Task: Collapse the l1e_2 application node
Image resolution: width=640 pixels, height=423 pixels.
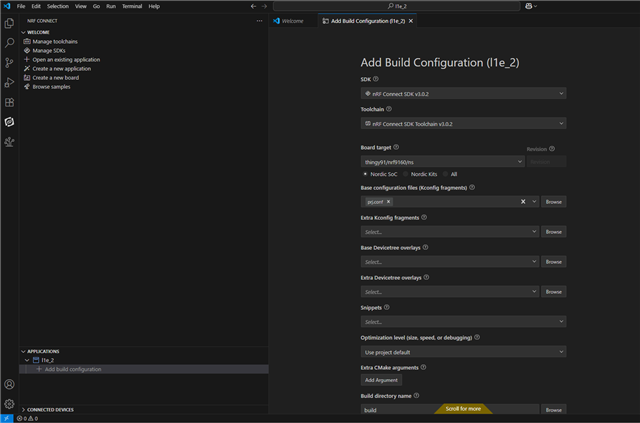Action: (27, 360)
